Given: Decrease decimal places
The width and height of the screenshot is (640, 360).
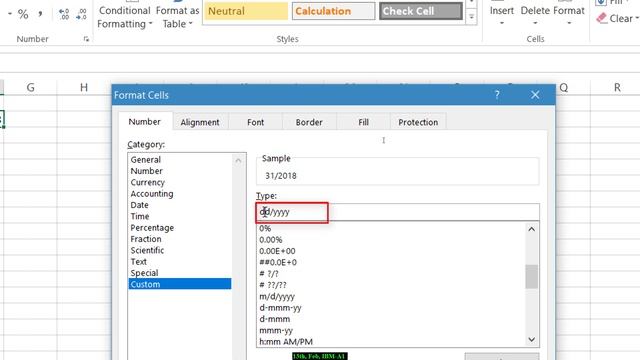Looking at the screenshot, I should pyautogui.click(x=81, y=14).
